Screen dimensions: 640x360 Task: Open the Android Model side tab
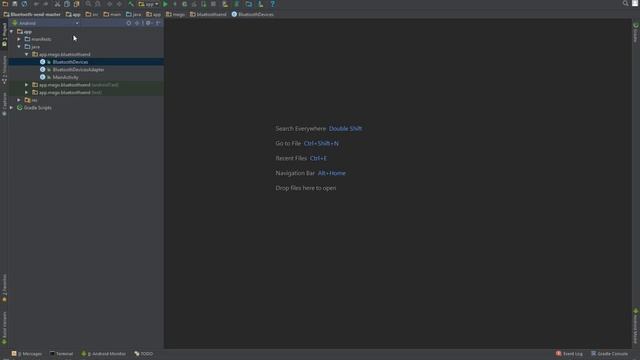tap(636, 327)
